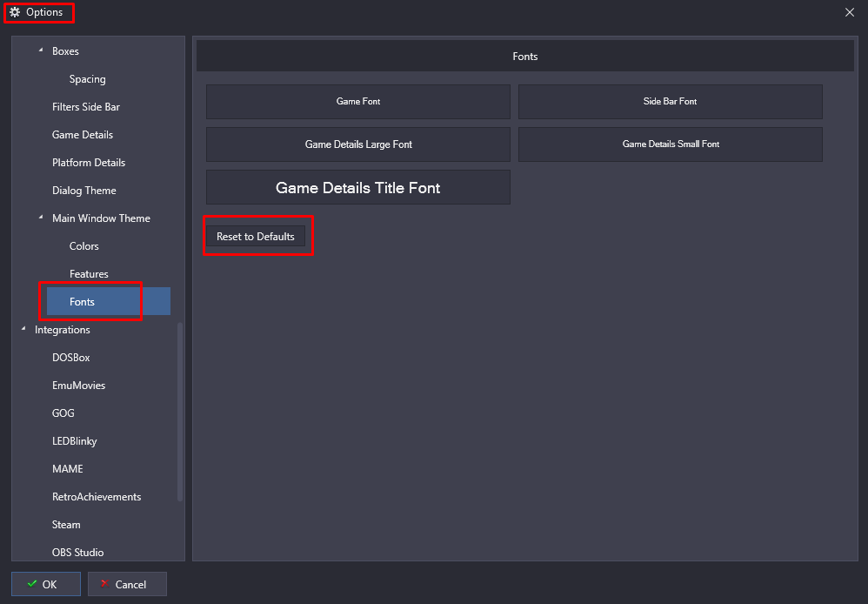Reset fonts with Reset to Defaults

255,236
